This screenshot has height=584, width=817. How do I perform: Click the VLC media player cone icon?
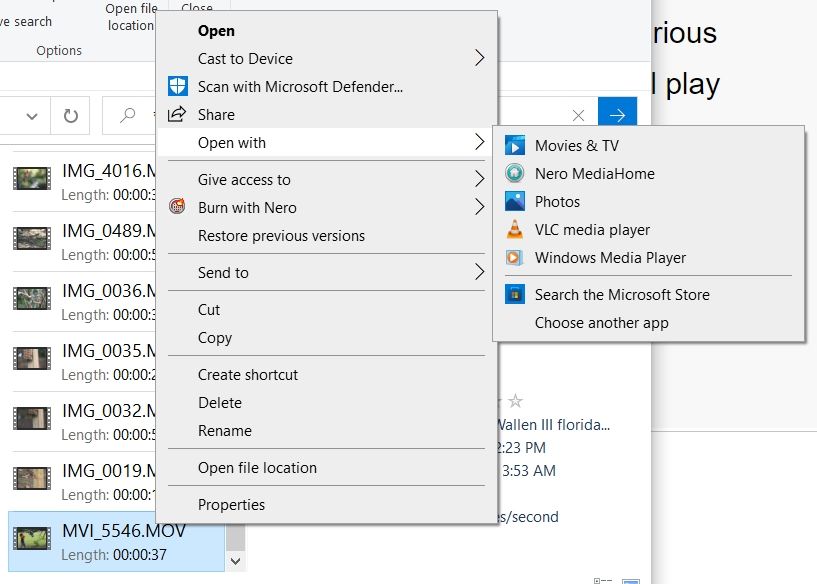(515, 230)
